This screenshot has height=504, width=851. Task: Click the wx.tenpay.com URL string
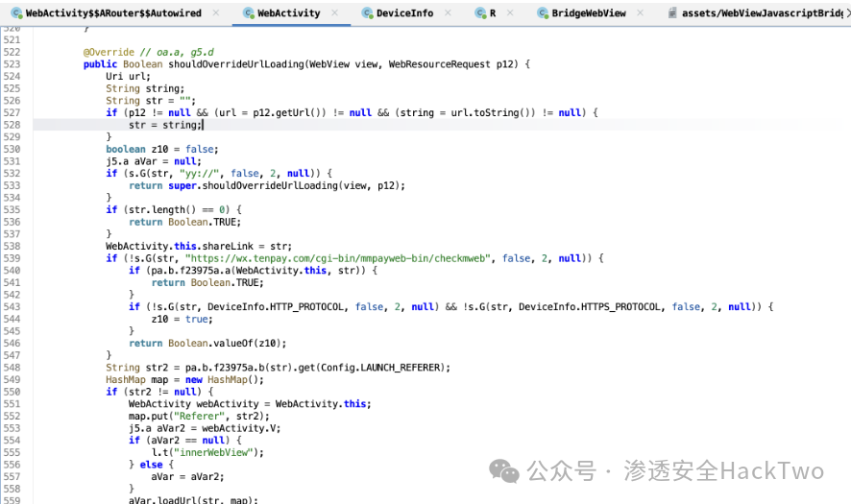337,258
